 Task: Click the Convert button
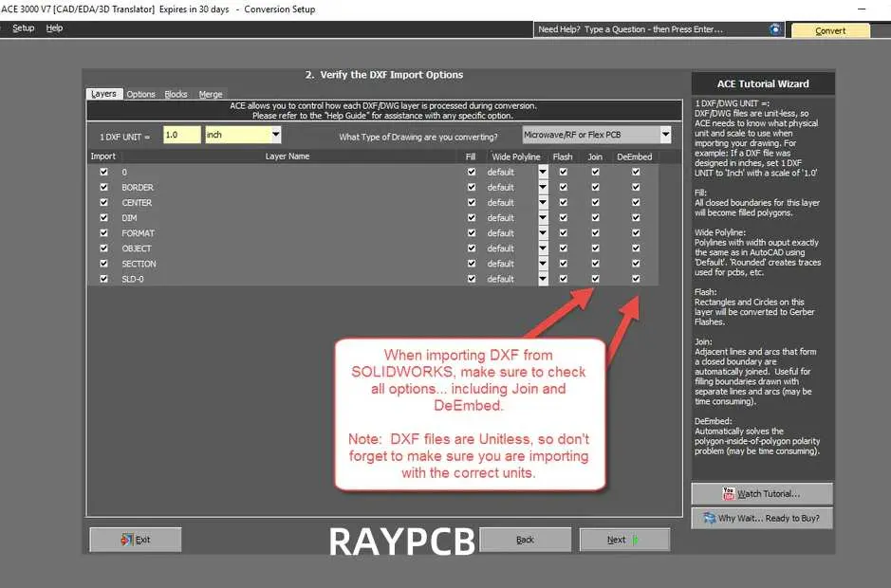pyautogui.click(x=830, y=30)
